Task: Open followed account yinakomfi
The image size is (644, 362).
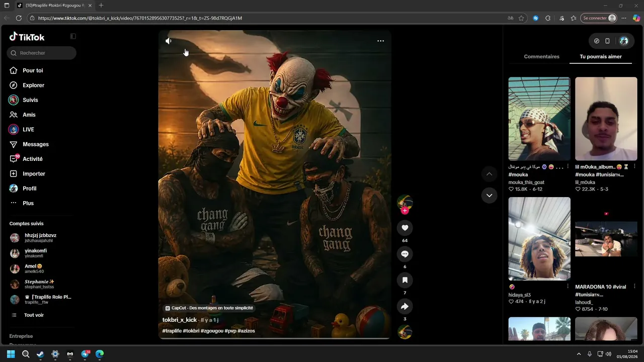Action: click(x=35, y=253)
